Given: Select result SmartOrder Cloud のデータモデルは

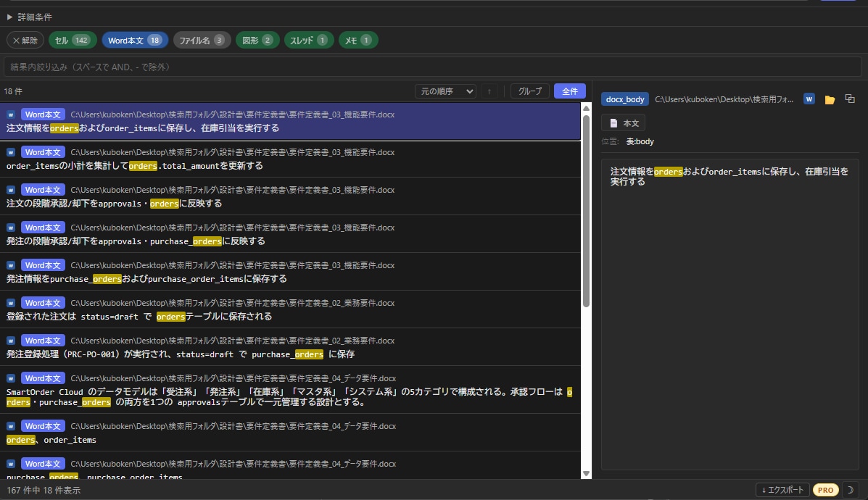Looking at the screenshot, I should click(x=290, y=390).
